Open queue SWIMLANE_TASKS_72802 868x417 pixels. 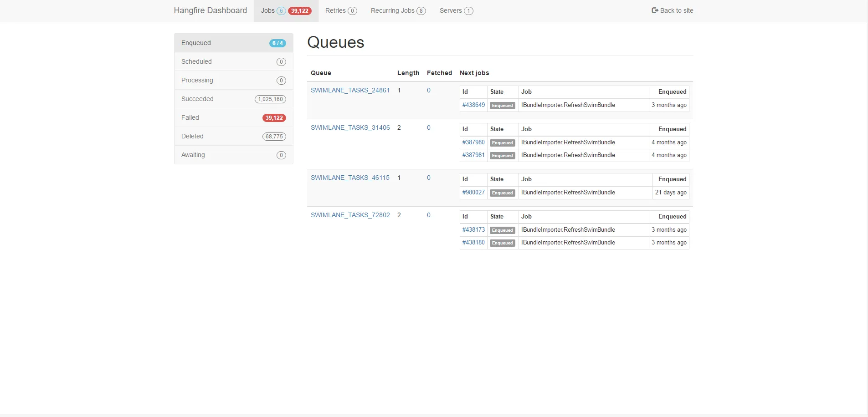(350, 215)
